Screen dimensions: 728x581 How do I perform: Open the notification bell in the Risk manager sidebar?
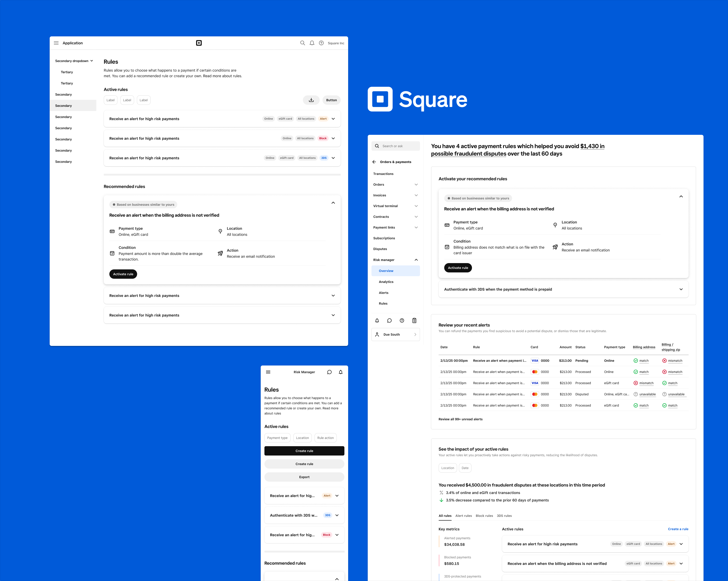377,320
